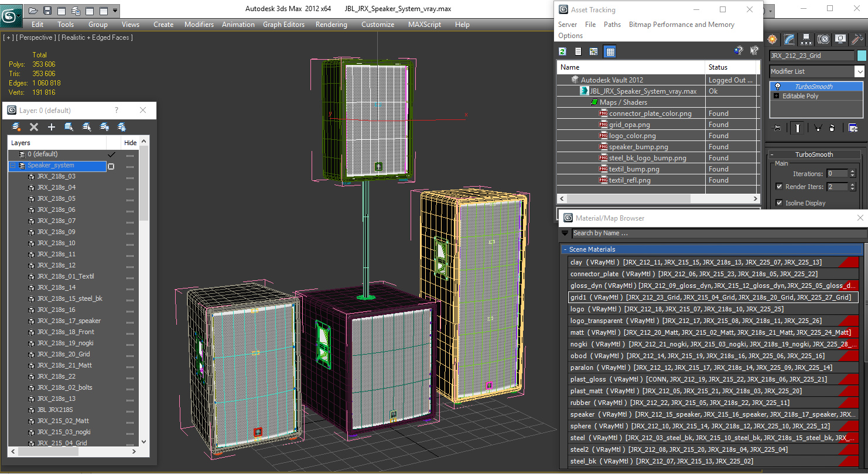
Task: Open the Graph Editors menu
Action: click(283, 25)
